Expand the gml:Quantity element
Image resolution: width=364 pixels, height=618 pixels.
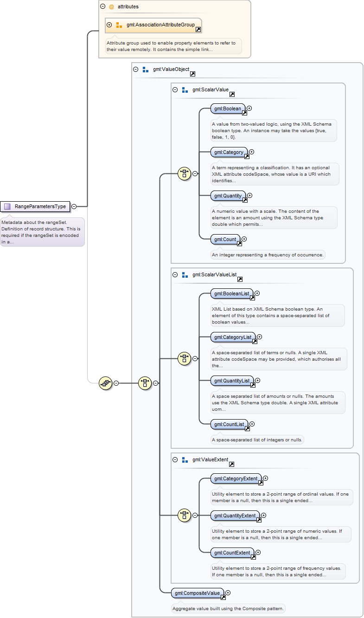pos(250,196)
